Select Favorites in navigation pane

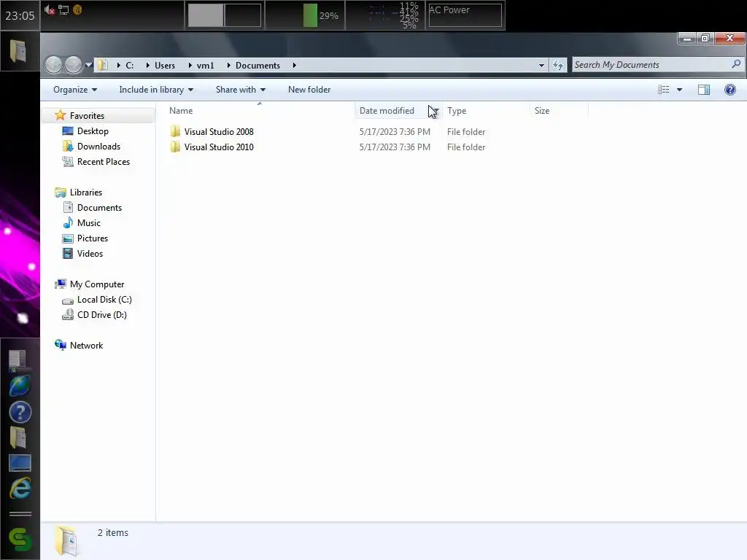(87, 116)
